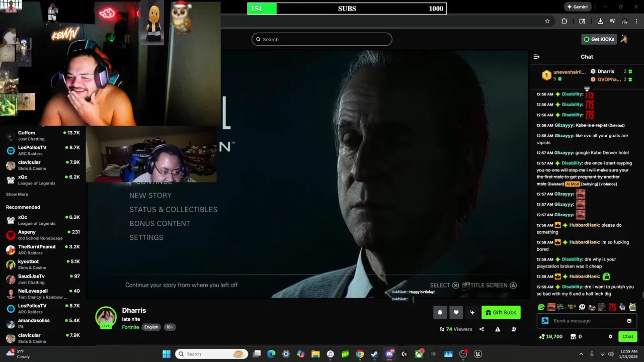Click the notification bell for Dharris
644x362 pixels.
[x=440, y=312]
